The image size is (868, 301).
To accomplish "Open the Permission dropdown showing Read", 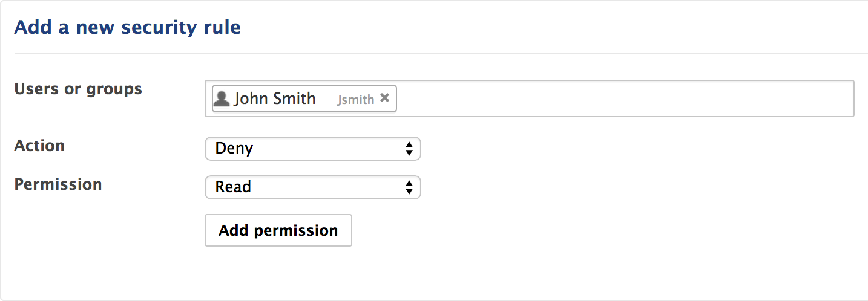I will pyautogui.click(x=313, y=187).
